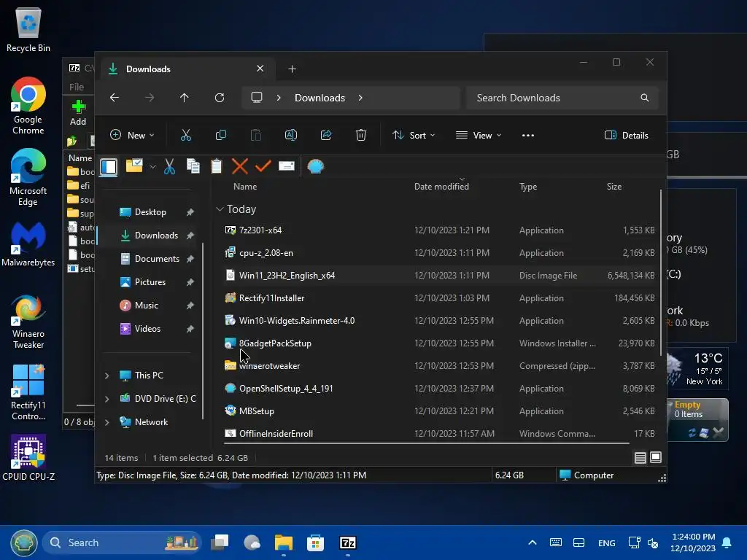The height and width of the screenshot is (560, 747).
Task: Expand the Network tree node
Action: [x=107, y=422]
